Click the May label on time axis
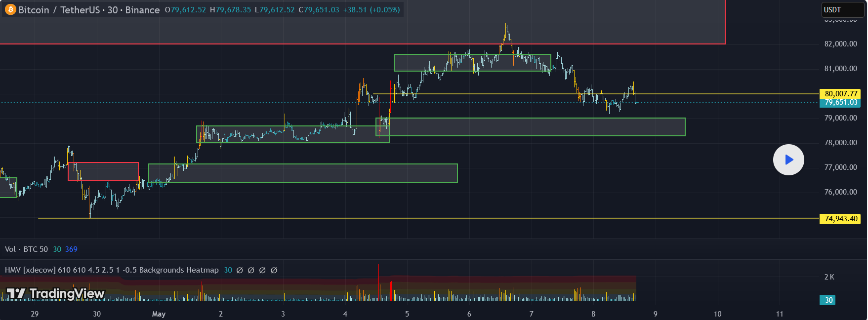 coord(159,314)
